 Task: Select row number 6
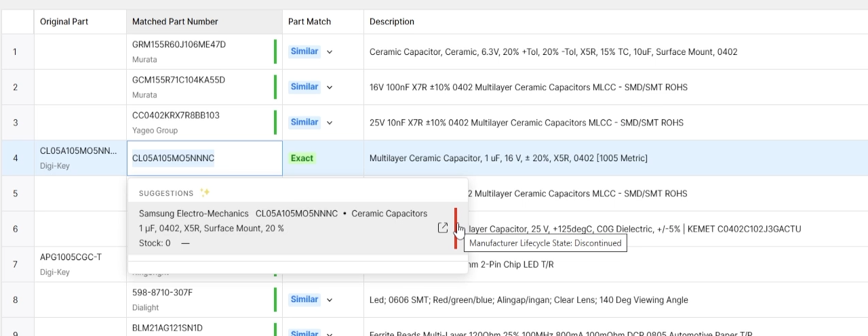(x=17, y=229)
